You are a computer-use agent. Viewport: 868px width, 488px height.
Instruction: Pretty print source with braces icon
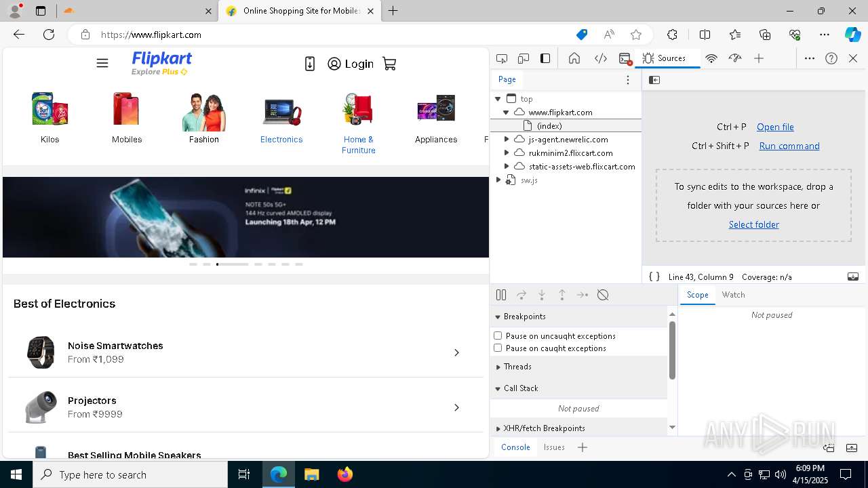[x=654, y=277]
